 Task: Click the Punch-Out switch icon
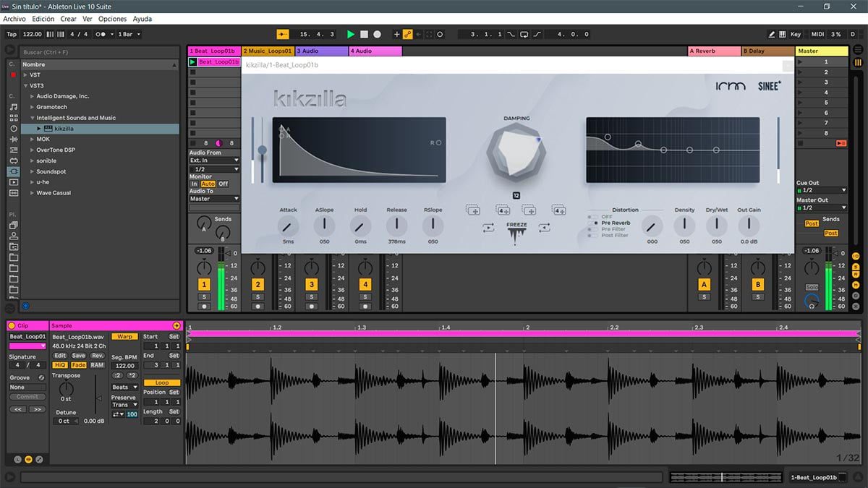537,34
